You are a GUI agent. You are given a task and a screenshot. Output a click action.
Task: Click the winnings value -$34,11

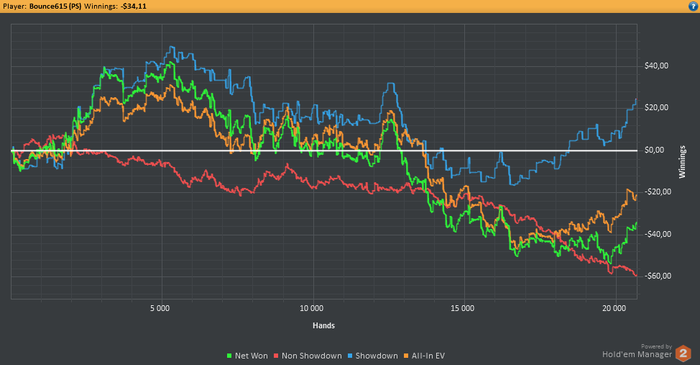click(x=133, y=6)
